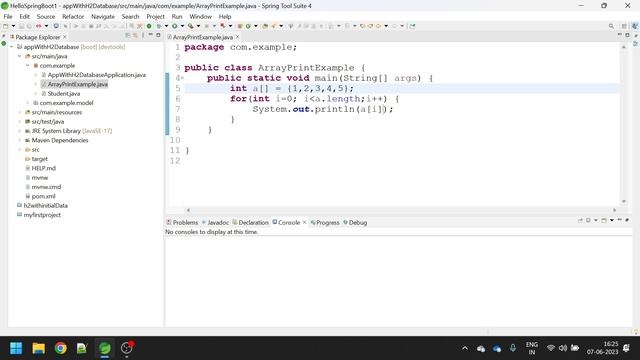Open the Help menu
This screenshot has width=640, height=360.
[x=225, y=17]
